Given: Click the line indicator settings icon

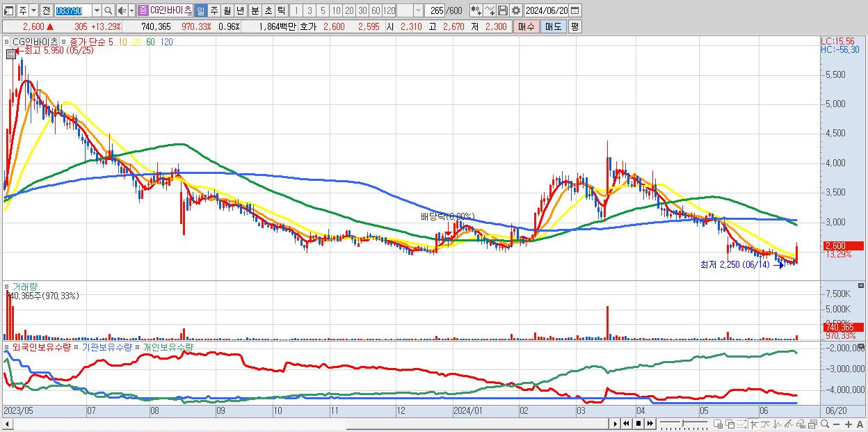Looking at the screenshot, I should click(x=490, y=10).
